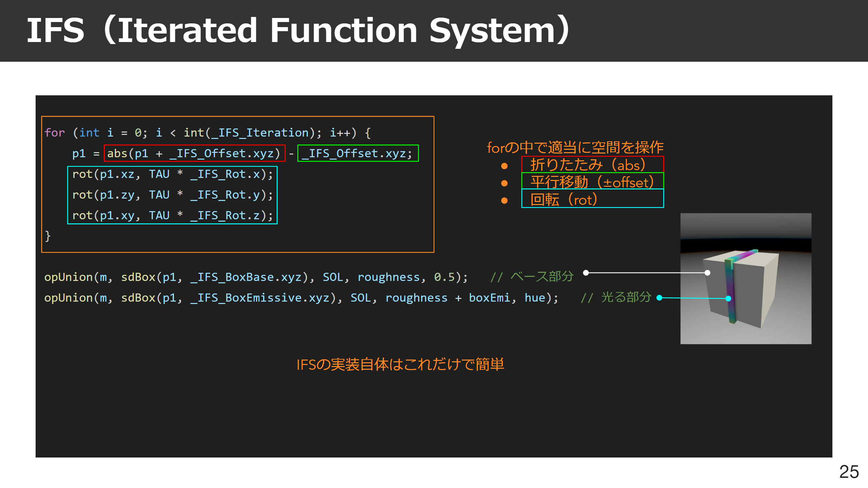Screen dimensions: 868x488
Task: Click the slide page number 25
Action: (x=849, y=472)
